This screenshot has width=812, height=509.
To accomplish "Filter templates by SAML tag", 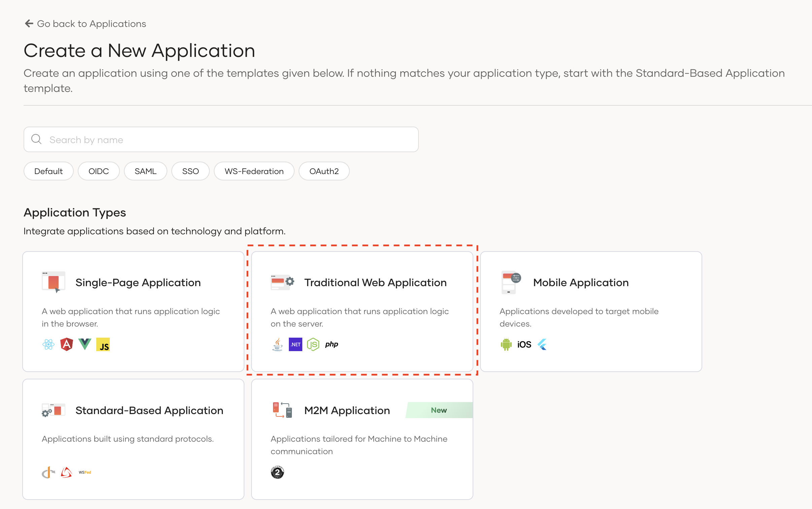I will click(x=145, y=171).
